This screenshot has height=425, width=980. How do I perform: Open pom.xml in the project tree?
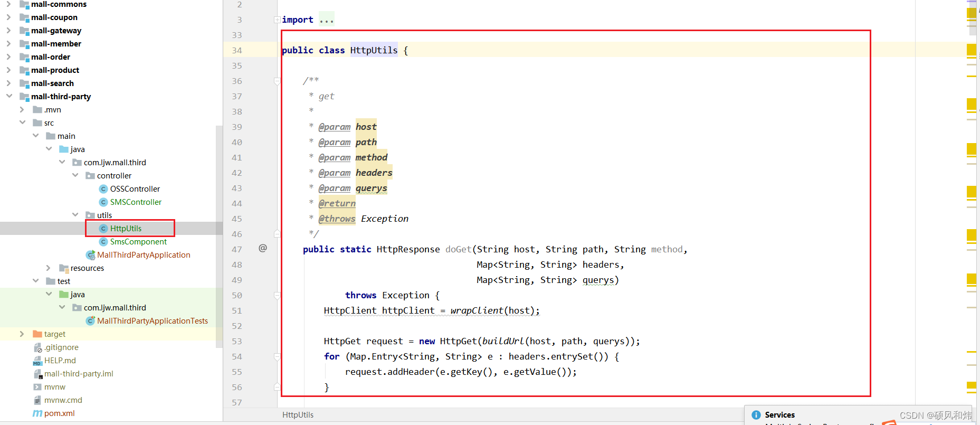click(x=60, y=413)
